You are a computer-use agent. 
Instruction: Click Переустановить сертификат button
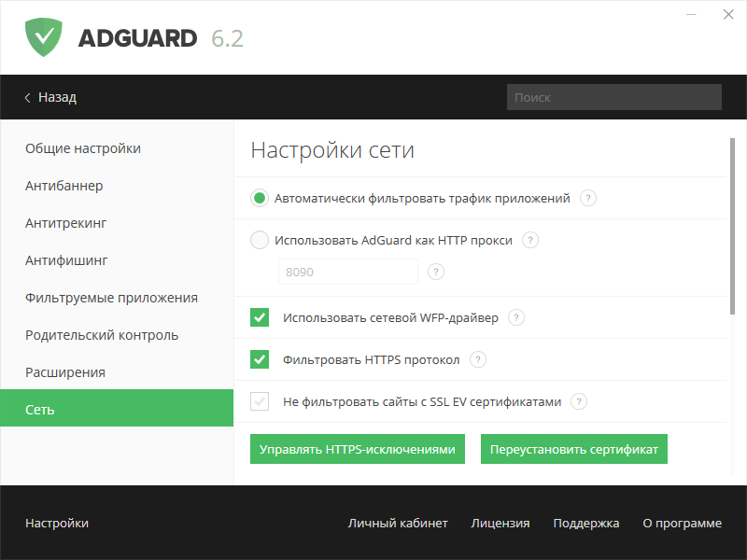(x=574, y=449)
